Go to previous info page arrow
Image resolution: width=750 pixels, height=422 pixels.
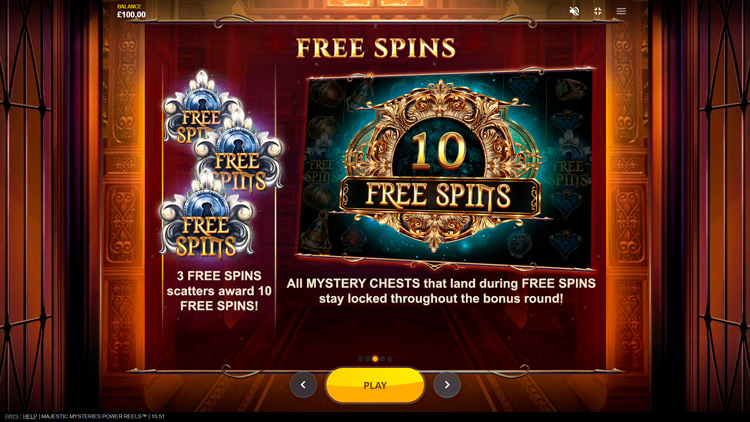pyautogui.click(x=303, y=385)
